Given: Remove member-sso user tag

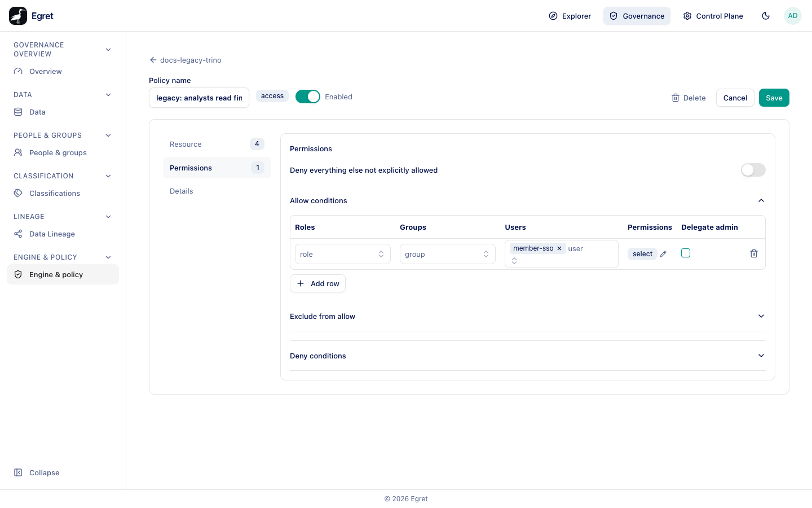Looking at the screenshot, I should pos(559,248).
